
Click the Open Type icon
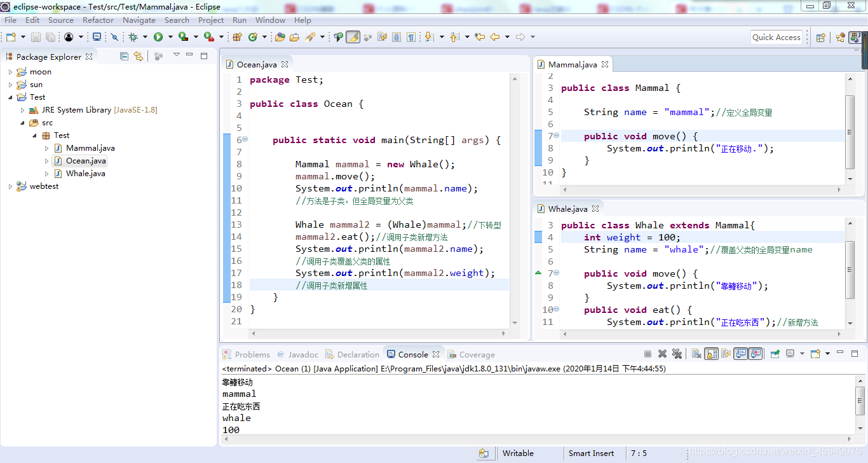tap(280, 37)
